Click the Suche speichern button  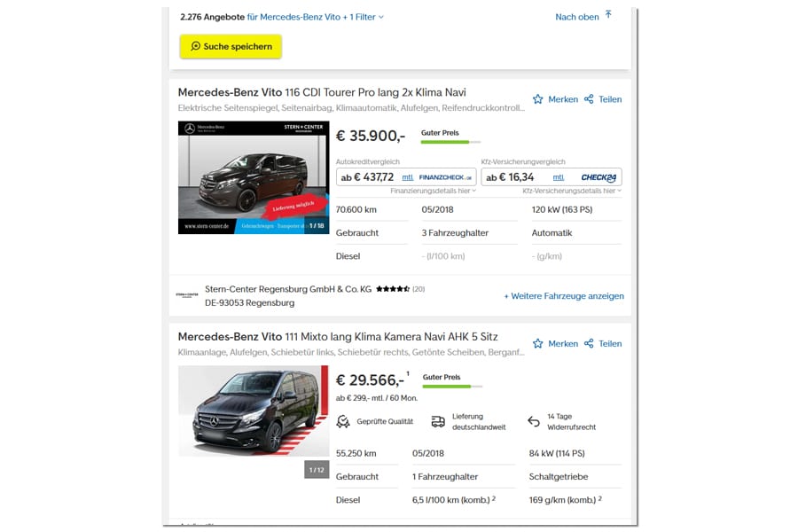(231, 46)
